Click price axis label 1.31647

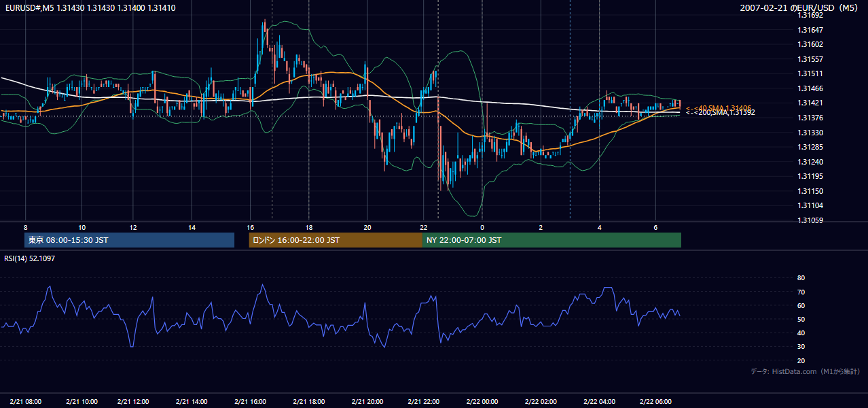[810, 30]
